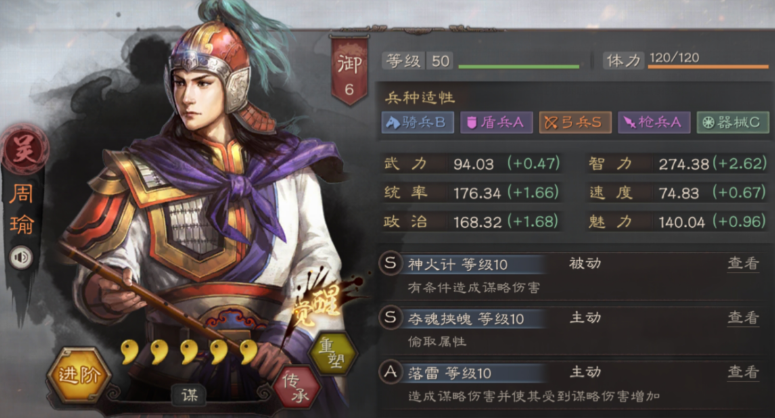775x418 pixels.
Task: Tap the 吴 faction seal emblem
Action: pos(24,150)
